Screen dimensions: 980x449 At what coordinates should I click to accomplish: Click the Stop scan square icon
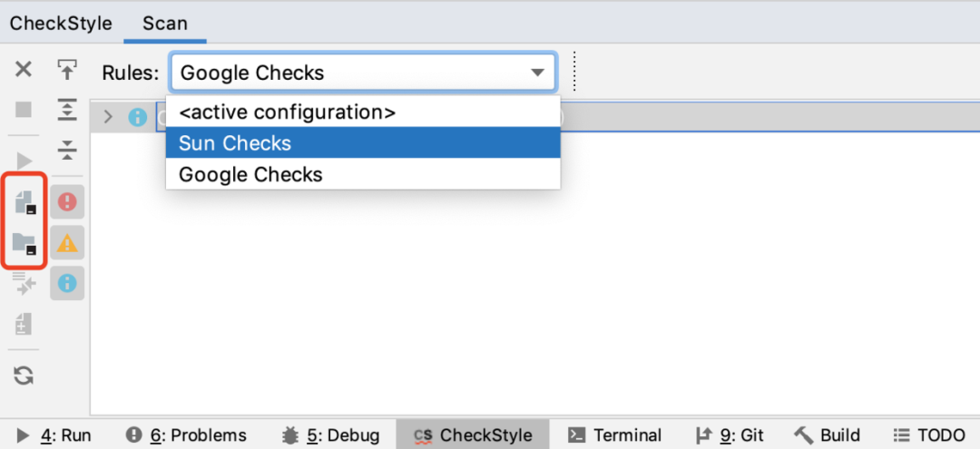[x=24, y=110]
